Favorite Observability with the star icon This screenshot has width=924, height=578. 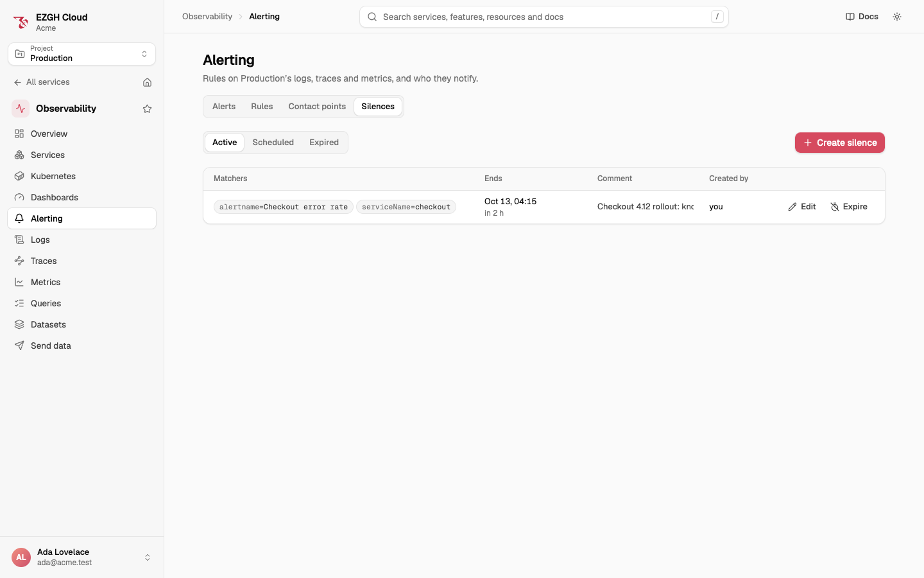(147, 109)
